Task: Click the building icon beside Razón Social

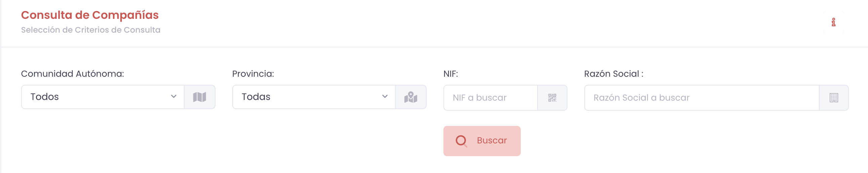Action: pos(834,98)
